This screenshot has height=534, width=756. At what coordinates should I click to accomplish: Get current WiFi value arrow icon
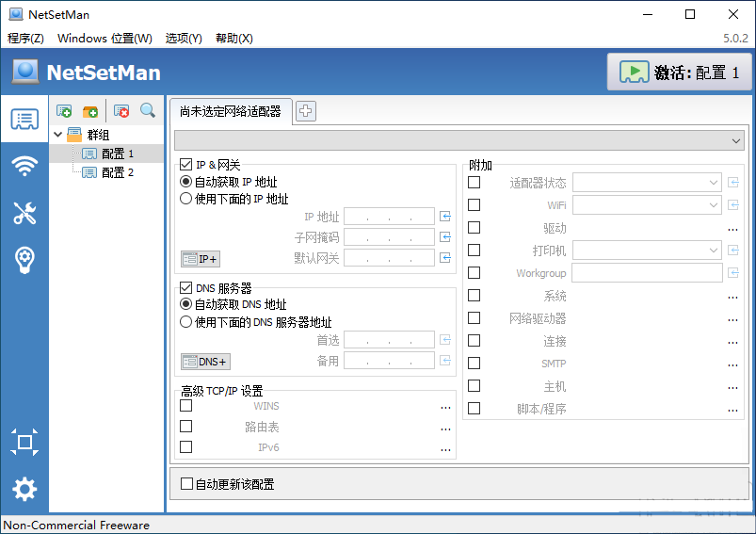click(x=733, y=205)
